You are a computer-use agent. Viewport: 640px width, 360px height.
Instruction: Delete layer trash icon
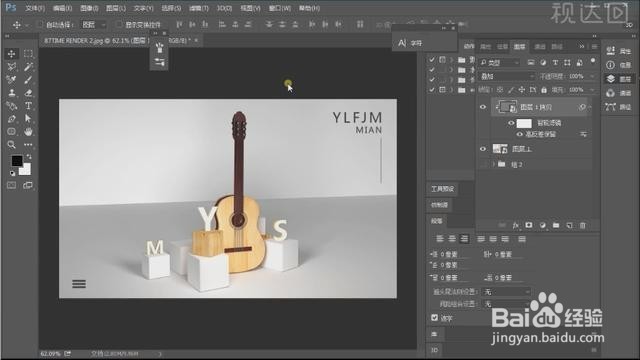pos(583,225)
